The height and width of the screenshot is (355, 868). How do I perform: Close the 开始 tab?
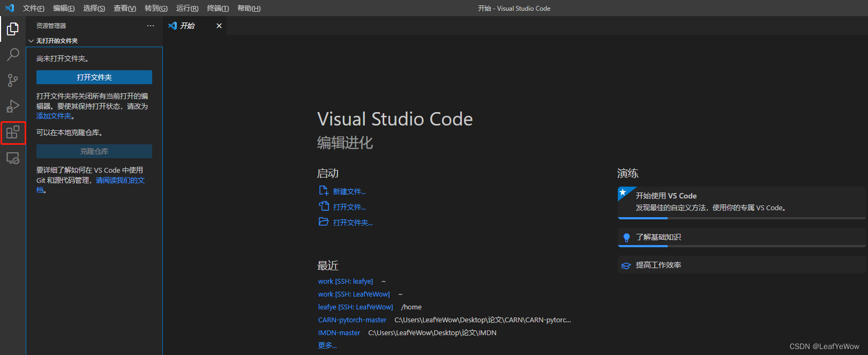tap(219, 26)
